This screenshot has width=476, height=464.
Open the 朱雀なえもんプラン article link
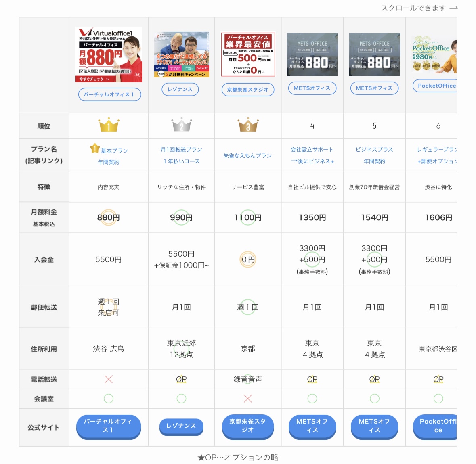point(248,156)
